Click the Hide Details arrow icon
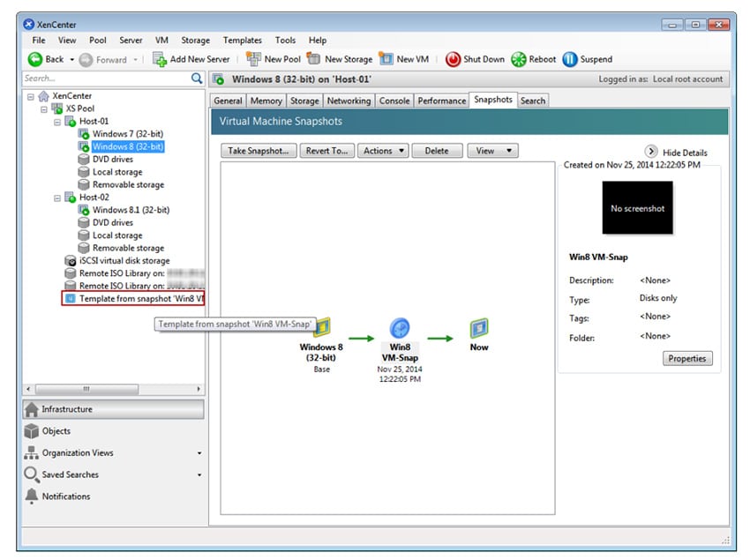Image resolution: width=750 pixels, height=560 pixels. pyautogui.click(x=651, y=152)
